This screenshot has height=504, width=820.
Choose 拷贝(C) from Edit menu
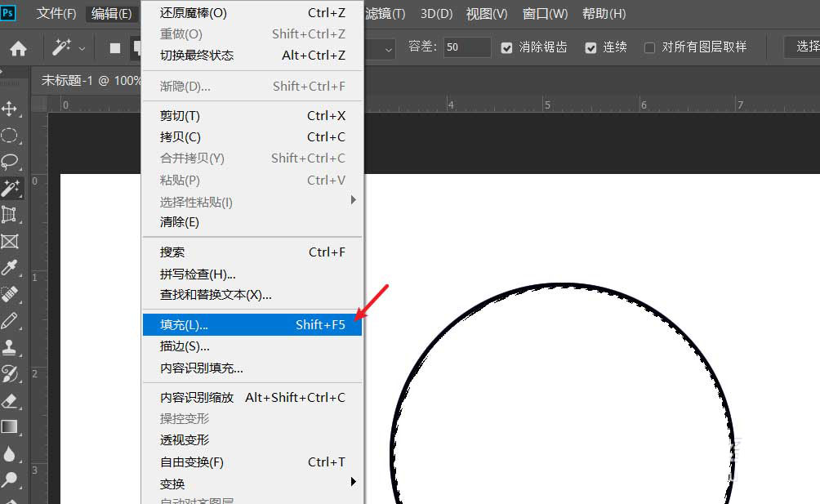click(252, 137)
